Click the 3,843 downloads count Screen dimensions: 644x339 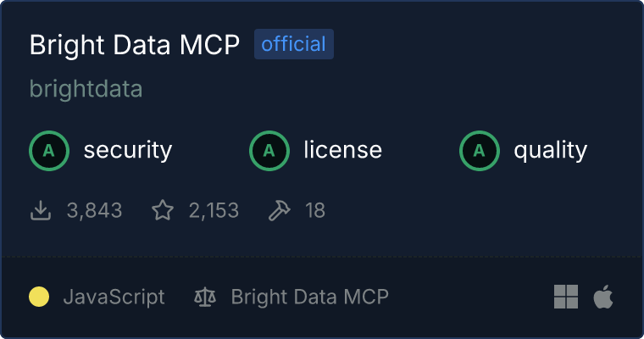94,210
